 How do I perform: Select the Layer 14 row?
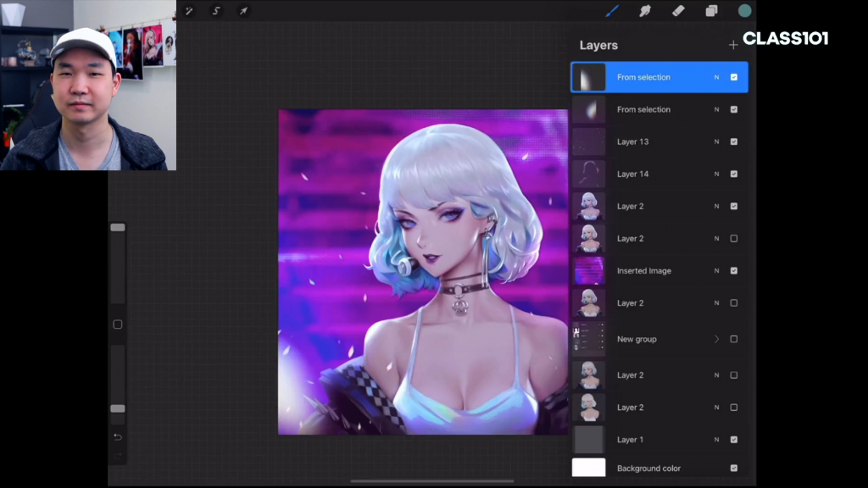tap(659, 174)
